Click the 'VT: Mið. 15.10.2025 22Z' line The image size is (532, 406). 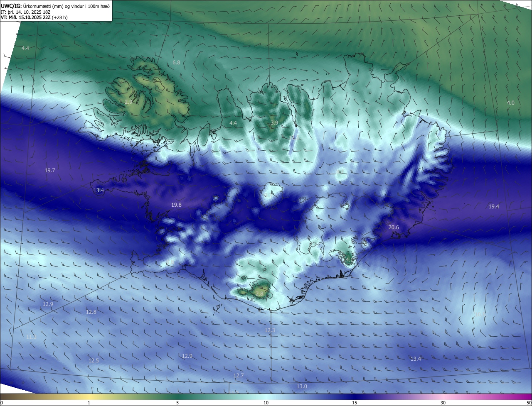(34, 17)
